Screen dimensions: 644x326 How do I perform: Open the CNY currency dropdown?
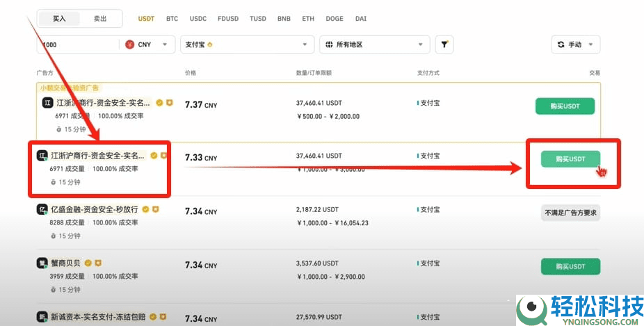pos(148,44)
